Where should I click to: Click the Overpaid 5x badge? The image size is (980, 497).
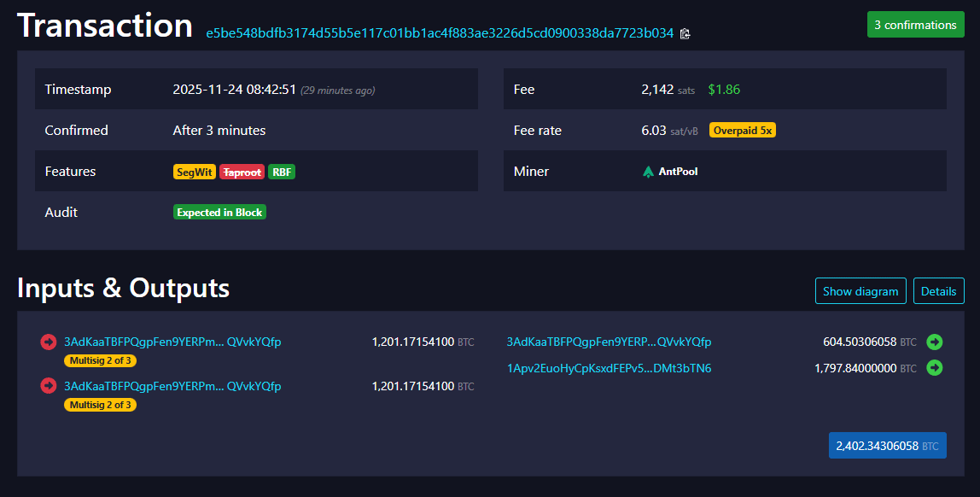click(743, 131)
